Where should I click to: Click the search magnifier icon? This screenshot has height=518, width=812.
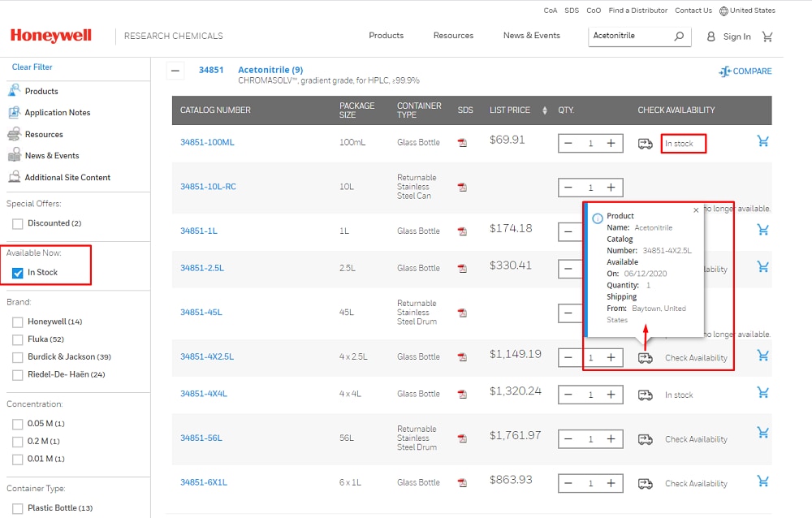679,37
